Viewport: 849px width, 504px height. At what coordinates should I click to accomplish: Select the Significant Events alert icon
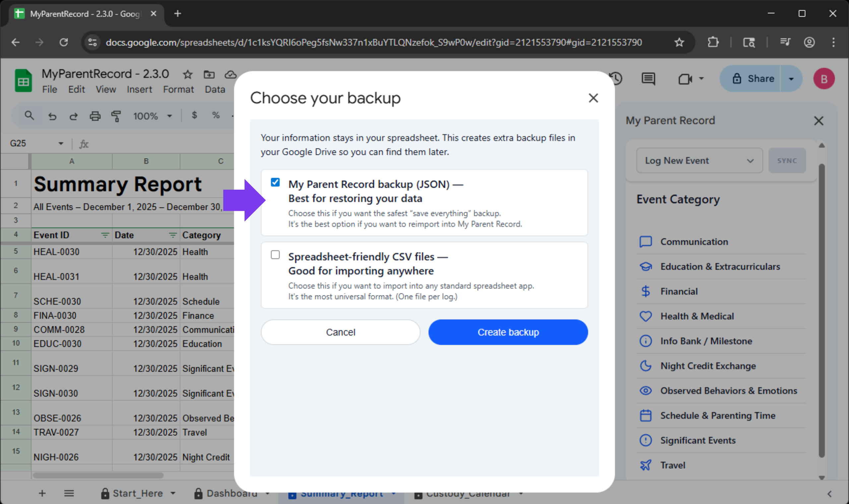(x=646, y=440)
